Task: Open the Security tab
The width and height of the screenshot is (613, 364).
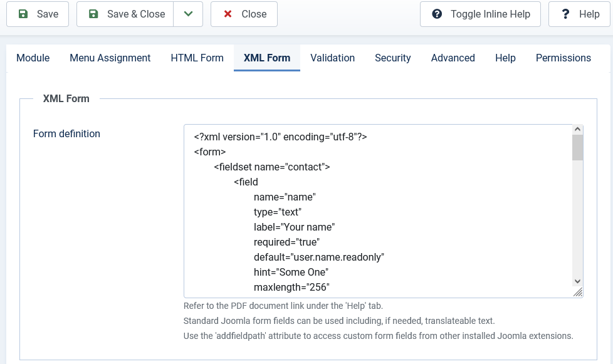Action: tap(392, 58)
